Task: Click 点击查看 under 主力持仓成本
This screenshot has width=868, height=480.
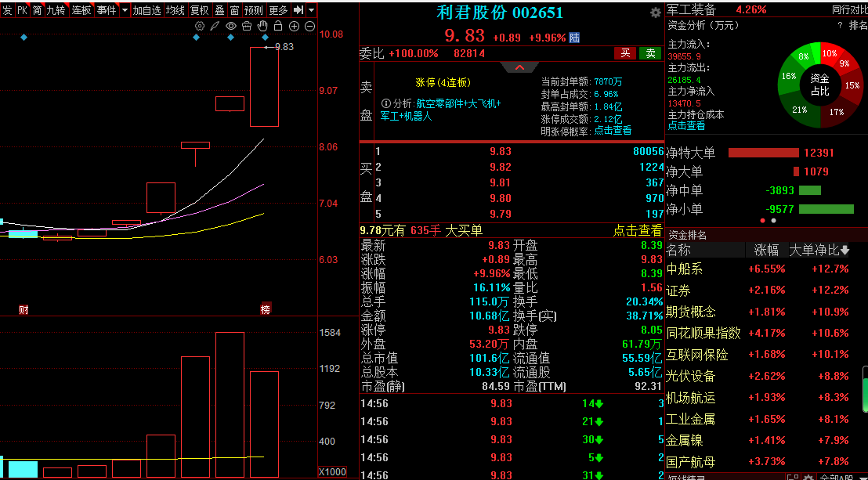Action: (686, 125)
